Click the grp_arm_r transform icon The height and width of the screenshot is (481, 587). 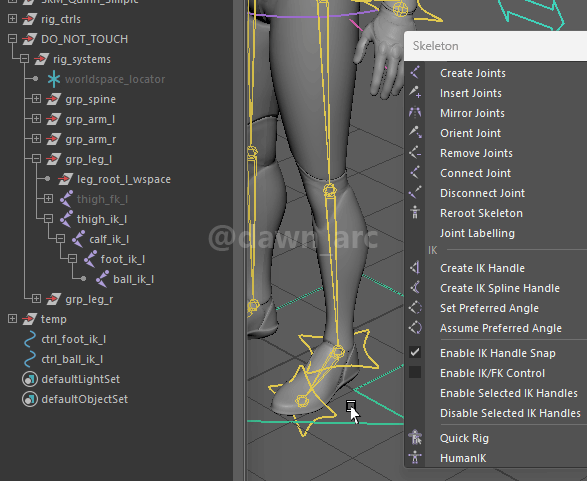click(x=54, y=139)
